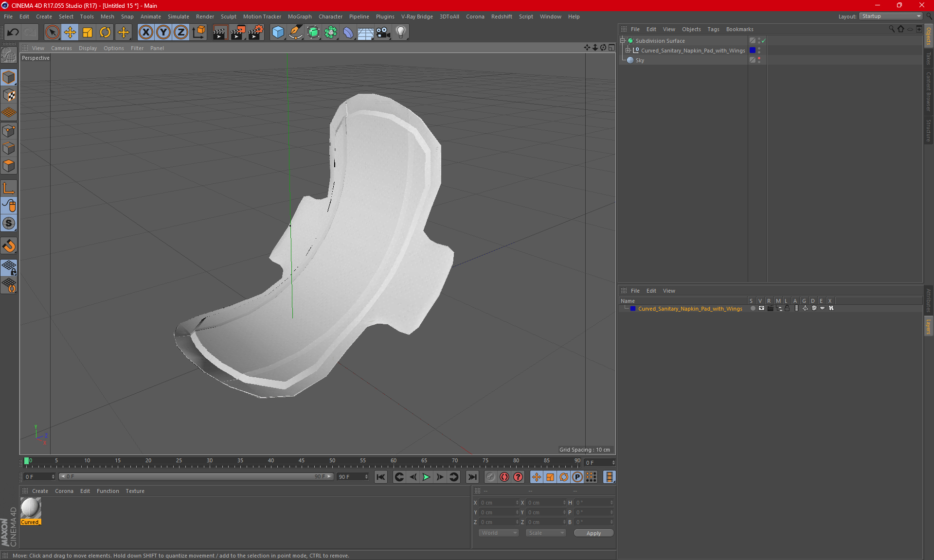
Task: Toggle Subdivision Surface green enable checkmark
Action: [x=763, y=41]
